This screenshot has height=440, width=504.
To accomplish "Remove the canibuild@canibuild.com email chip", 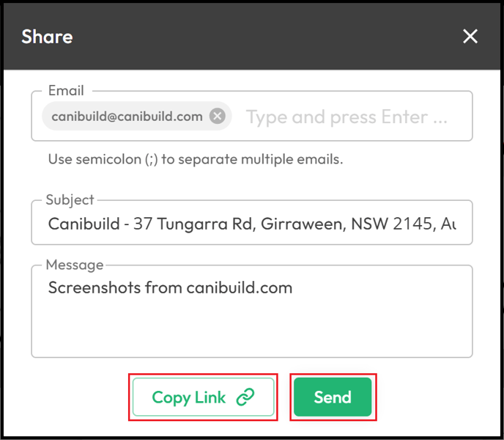I will 218,116.
